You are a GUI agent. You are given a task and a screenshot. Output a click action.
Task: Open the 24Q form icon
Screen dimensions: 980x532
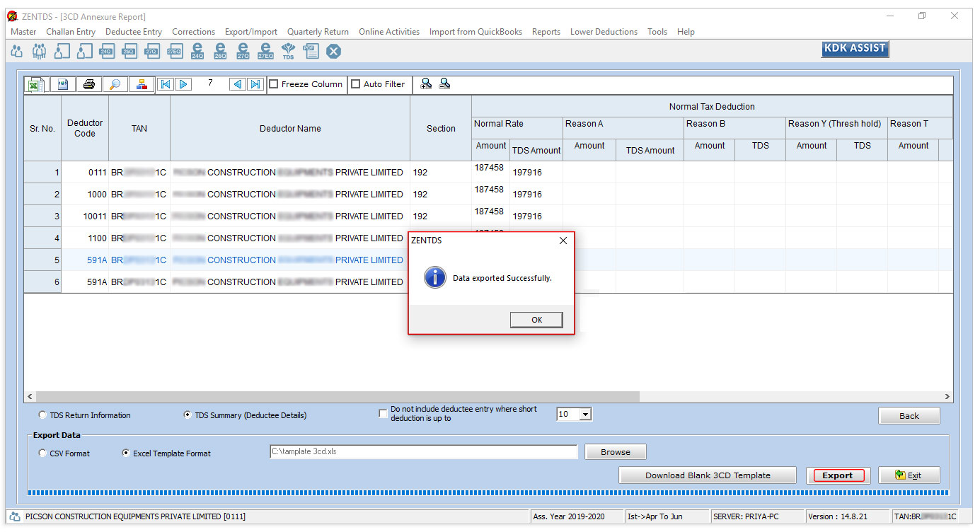107,51
